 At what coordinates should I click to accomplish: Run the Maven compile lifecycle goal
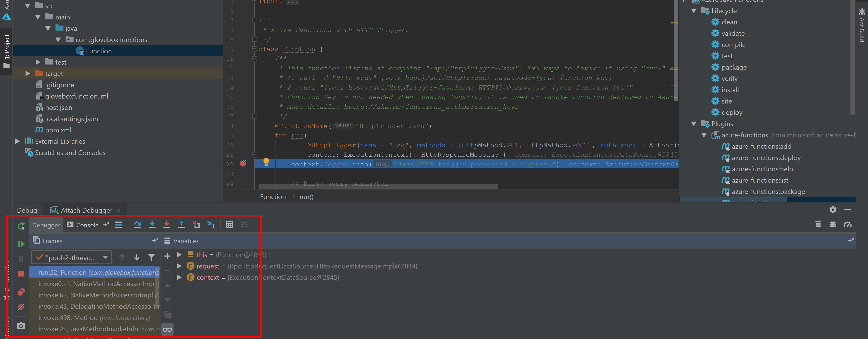click(733, 45)
